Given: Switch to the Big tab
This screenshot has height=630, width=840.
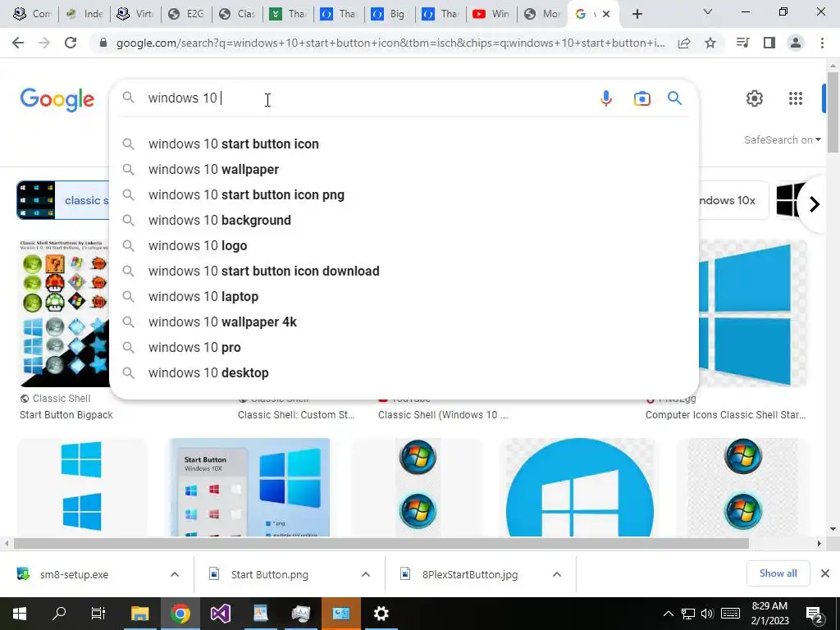Looking at the screenshot, I should pos(390,14).
